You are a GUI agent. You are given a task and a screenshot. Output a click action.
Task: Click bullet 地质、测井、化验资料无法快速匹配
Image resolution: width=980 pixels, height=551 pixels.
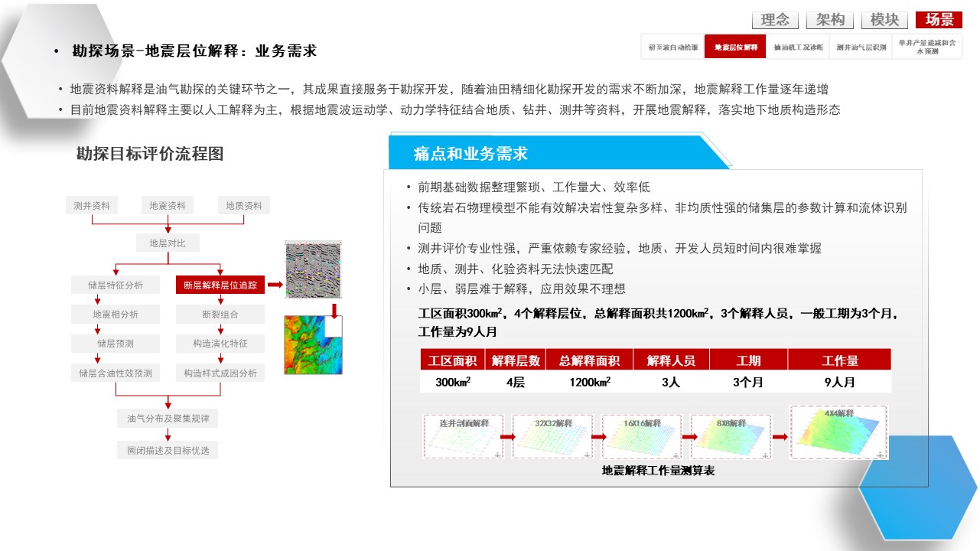pyautogui.click(x=516, y=269)
